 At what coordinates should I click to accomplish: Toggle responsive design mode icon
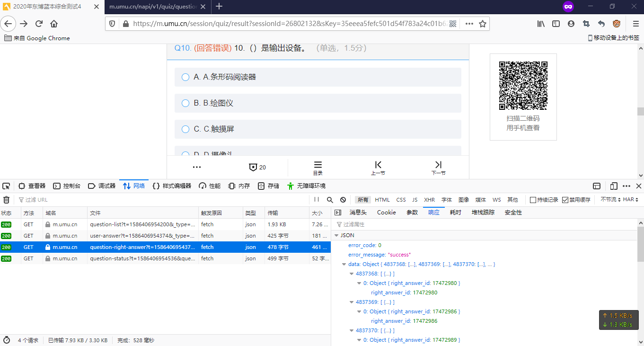click(614, 186)
